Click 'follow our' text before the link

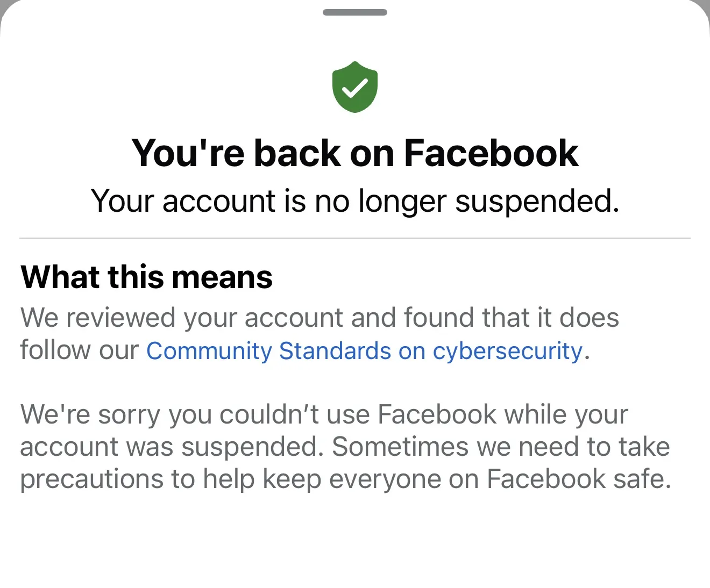pyautogui.click(x=80, y=351)
